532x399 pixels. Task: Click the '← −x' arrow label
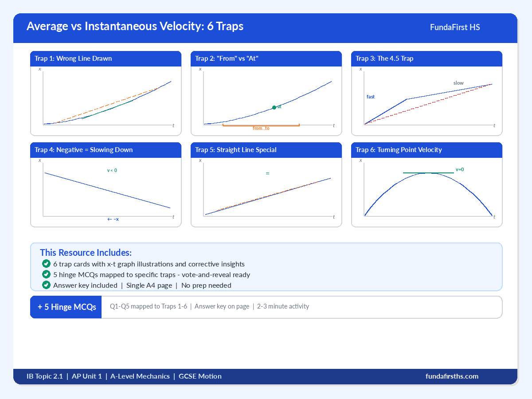point(113,219)
